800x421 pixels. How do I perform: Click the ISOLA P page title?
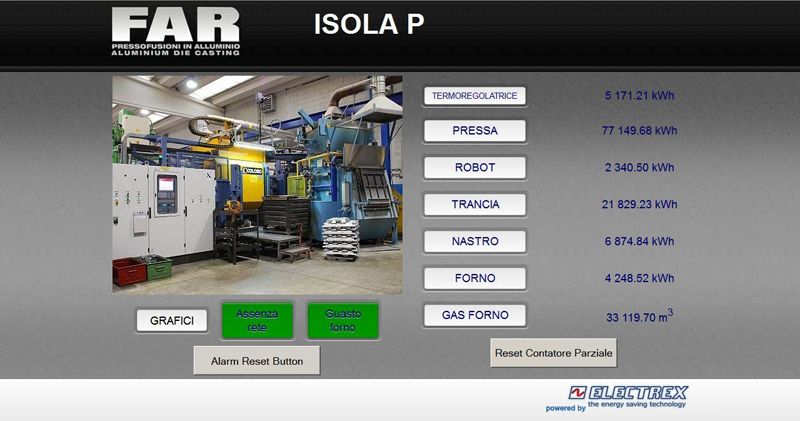369,25
